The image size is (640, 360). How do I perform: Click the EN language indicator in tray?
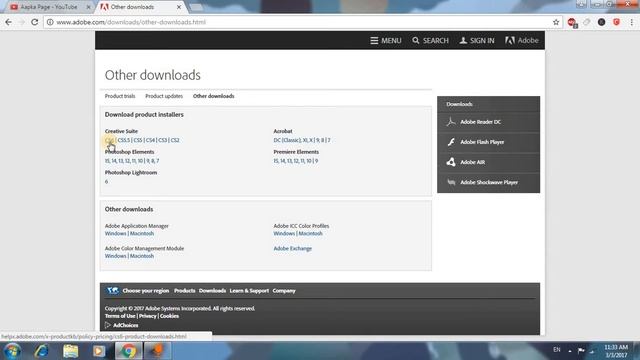[557, 350]
